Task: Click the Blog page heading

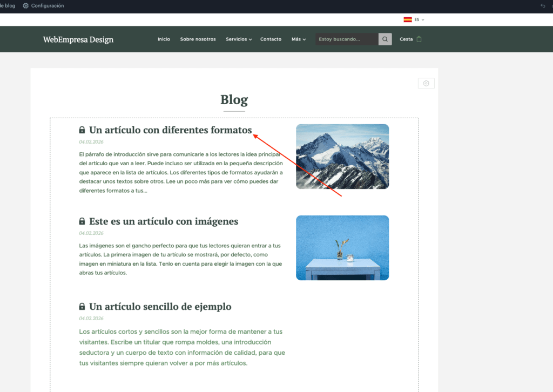Action: coord(234,100)
